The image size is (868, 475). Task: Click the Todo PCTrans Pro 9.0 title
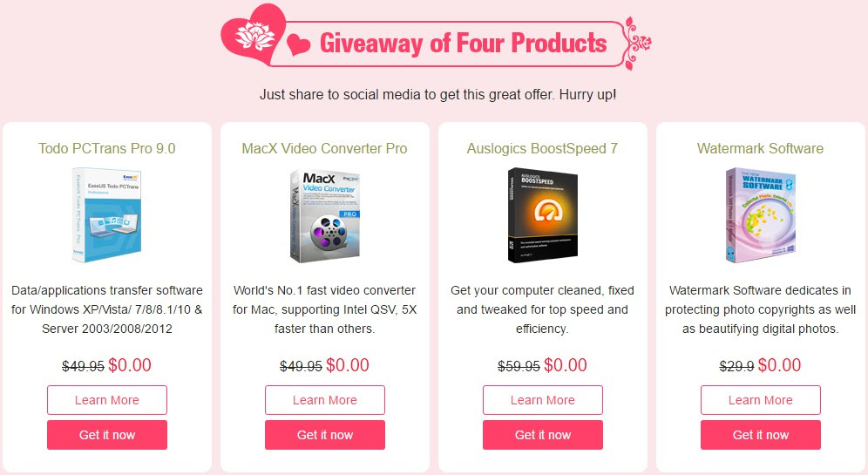click(x=107, y=148)
